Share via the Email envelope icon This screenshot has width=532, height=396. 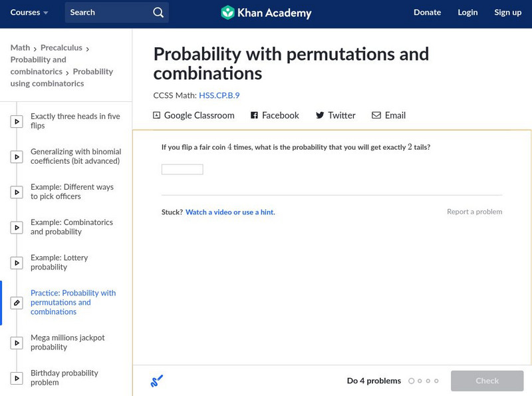(x=376, y=115)
